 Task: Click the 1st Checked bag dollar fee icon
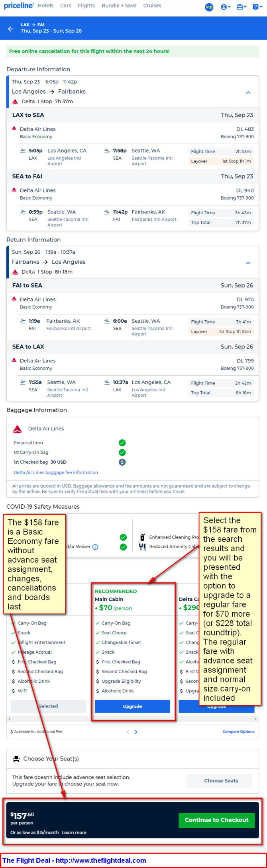(122, 462)
